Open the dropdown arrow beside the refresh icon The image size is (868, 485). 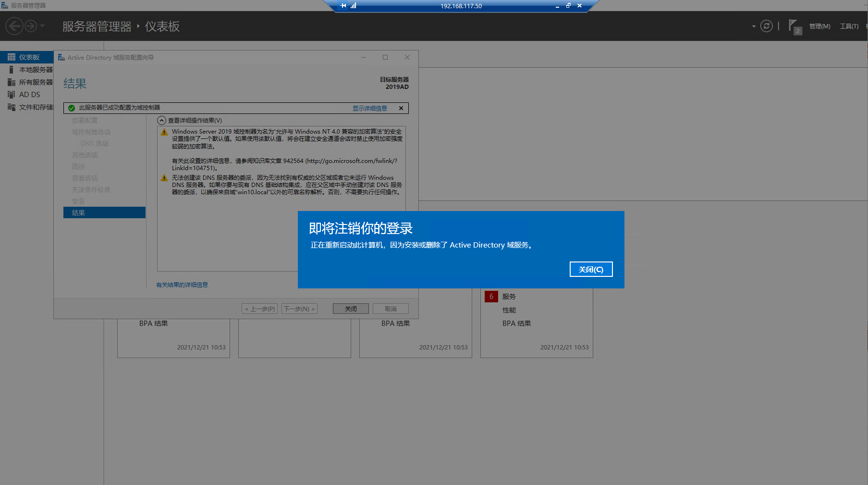click(754, 26)
